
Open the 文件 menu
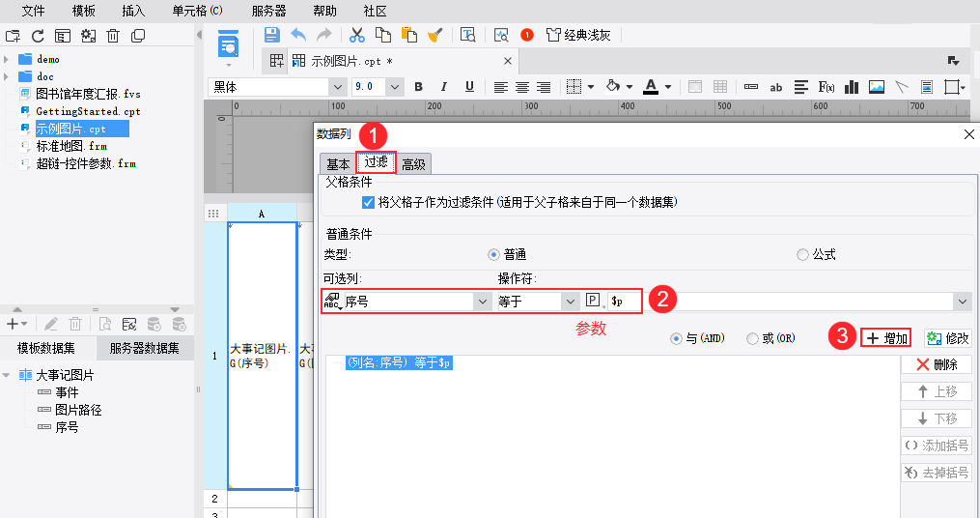pos(33,12)
